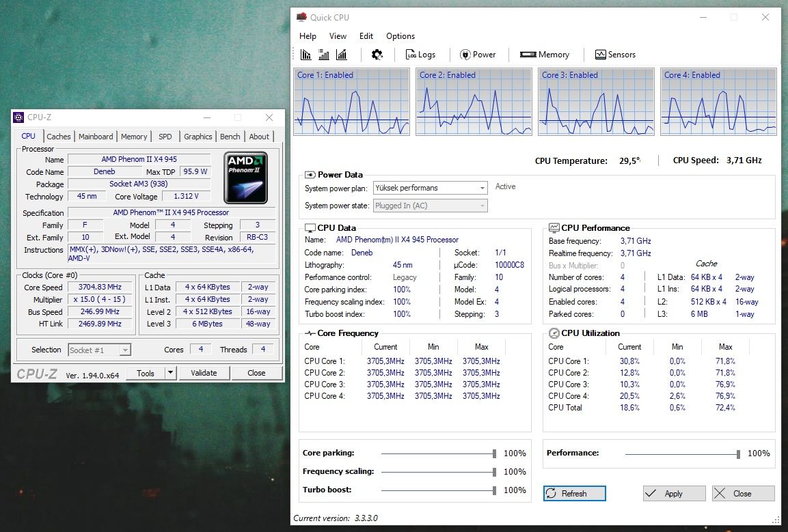
Task: Click the Refresh button in Quick CPU
Action: click(x=574, y=493)
